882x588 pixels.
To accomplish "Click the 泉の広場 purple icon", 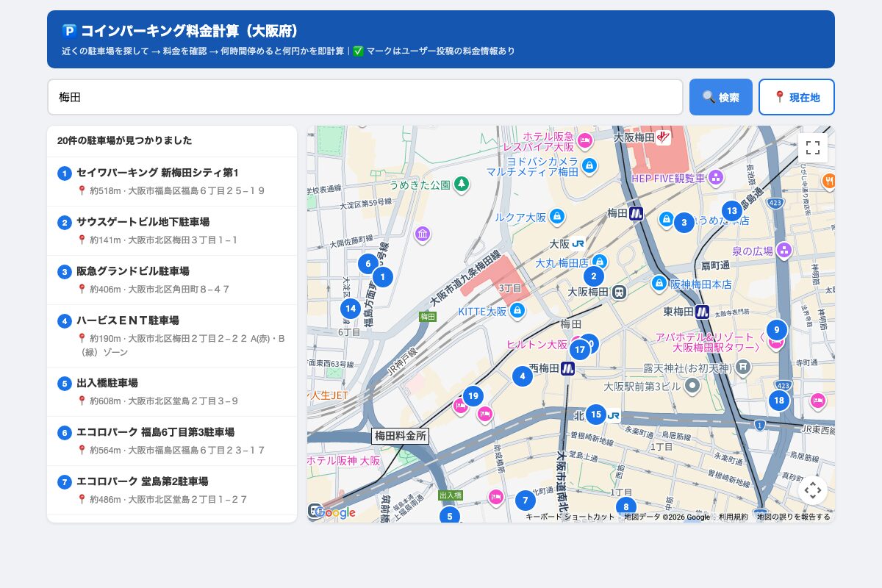I will pyautogui.click(x=784, y=251).
